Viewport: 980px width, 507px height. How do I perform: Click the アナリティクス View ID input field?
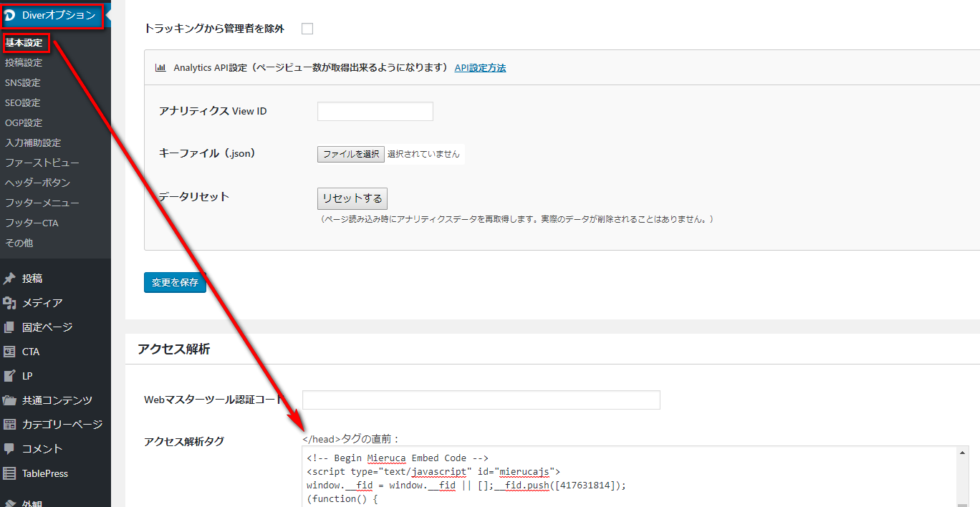coord(375,112)
